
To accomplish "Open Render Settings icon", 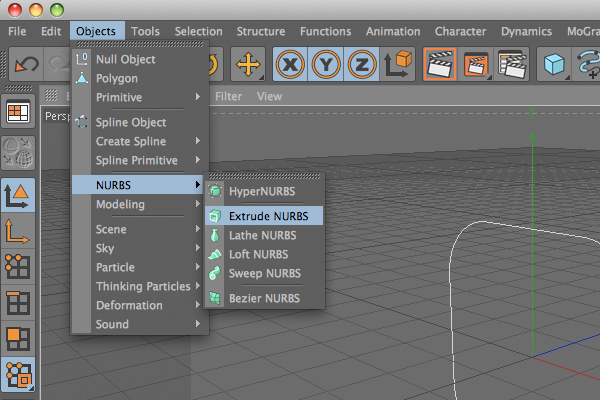I will click(512, 64).
